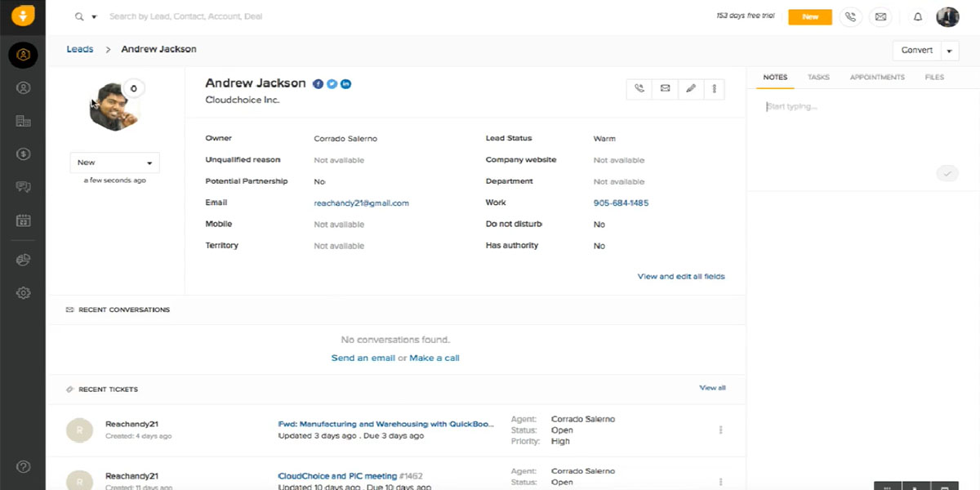The width and height of the screenshot is (980, 490).
Task: Click the call icon on the lead card
Action: [x=639, y=88]
